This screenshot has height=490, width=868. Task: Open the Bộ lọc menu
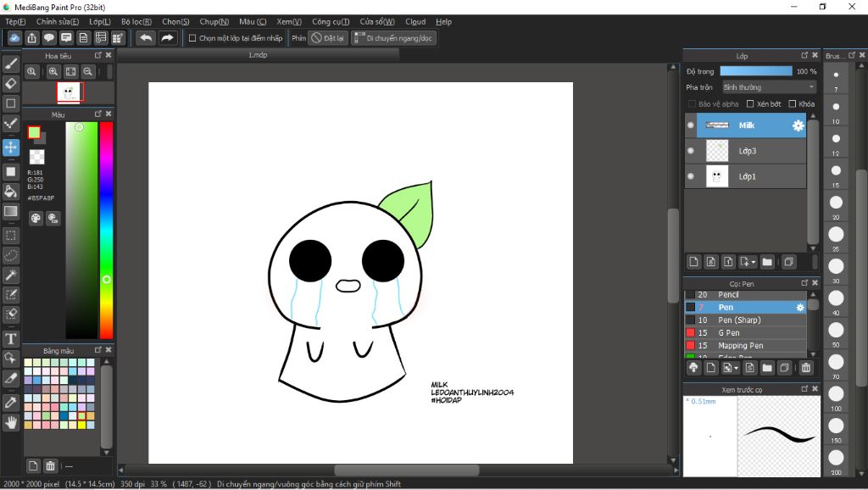pyautogui.click(x=136, y=21)
